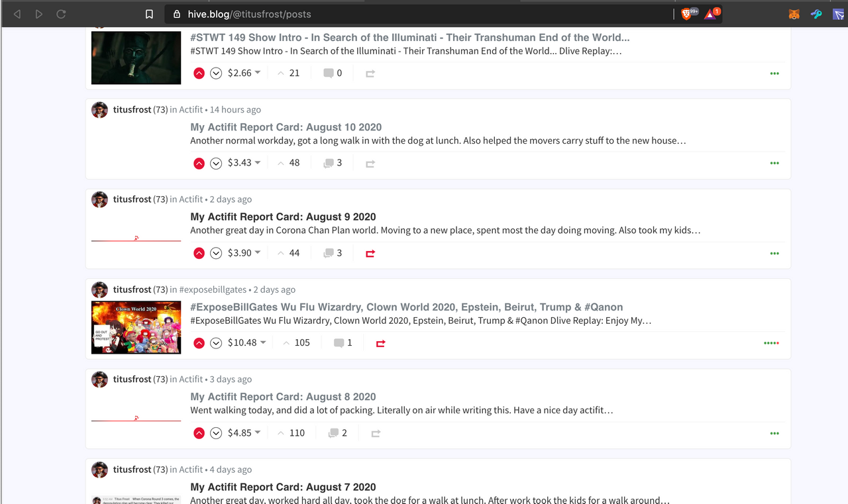Go back with the browser back arrow
Image resolution: width=848 pixels, height=504 pixels.
pos(17,14)
